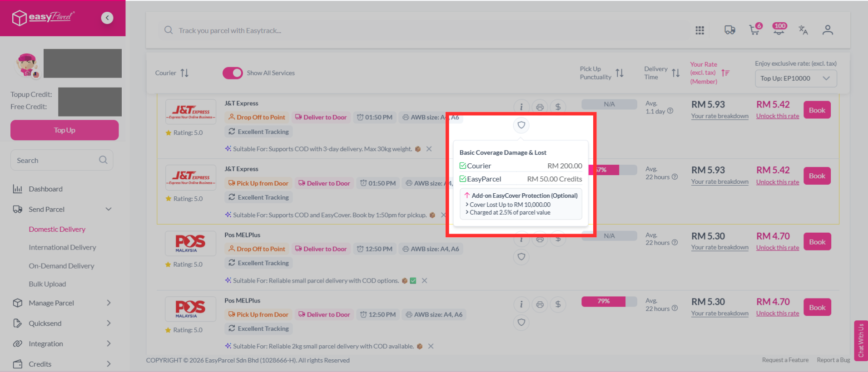Open Bulk Upload
This screenshot has width=868, height=372.
[48, 284]
